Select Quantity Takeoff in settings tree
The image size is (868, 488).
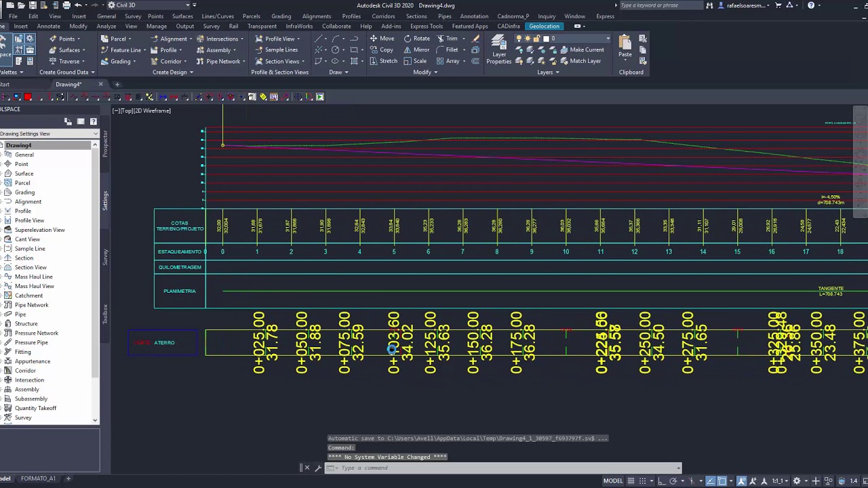35,408
